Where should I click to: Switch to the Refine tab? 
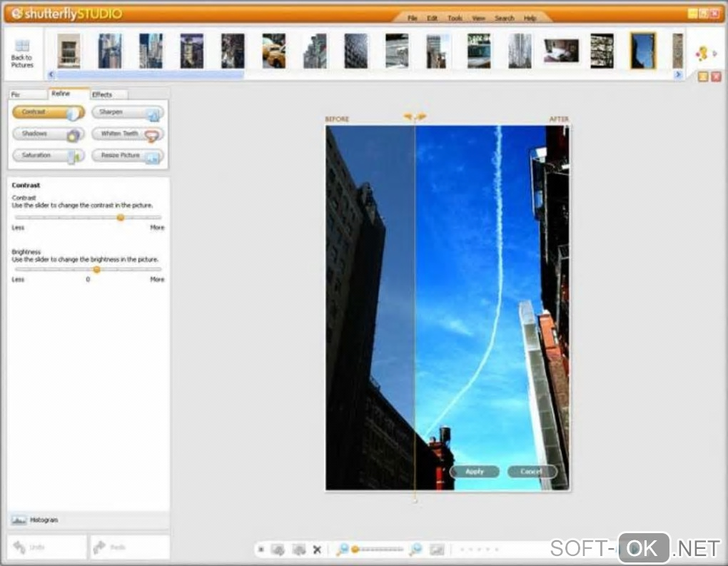tap(69, 94)
